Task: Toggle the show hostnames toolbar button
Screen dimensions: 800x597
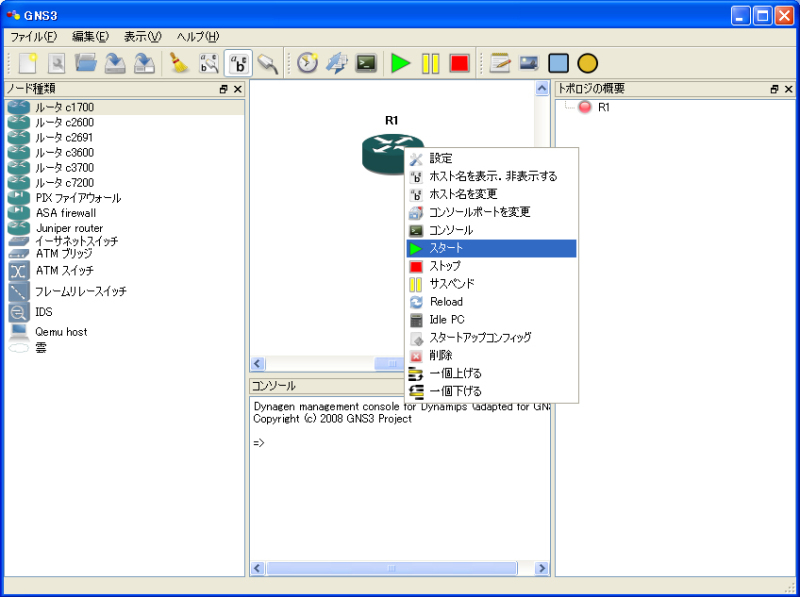Action: [238, 63]
